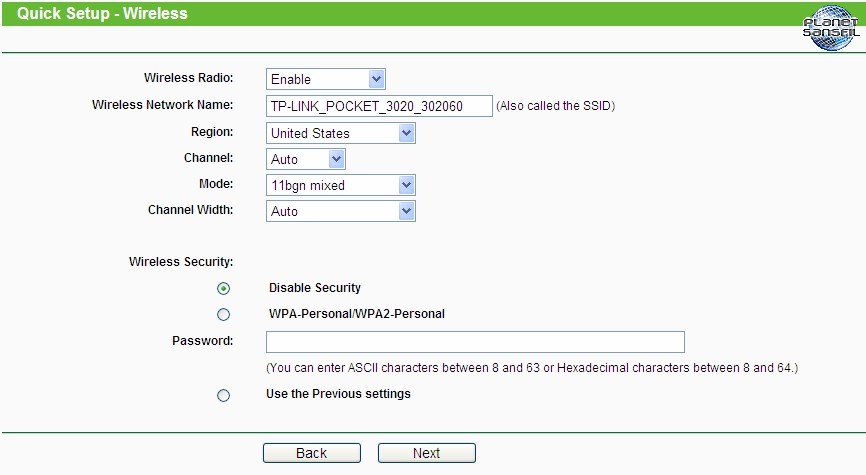This screenshot has width=866, height=475.
Task: Click the Use the Previous settings label
Action: point(338,394)
